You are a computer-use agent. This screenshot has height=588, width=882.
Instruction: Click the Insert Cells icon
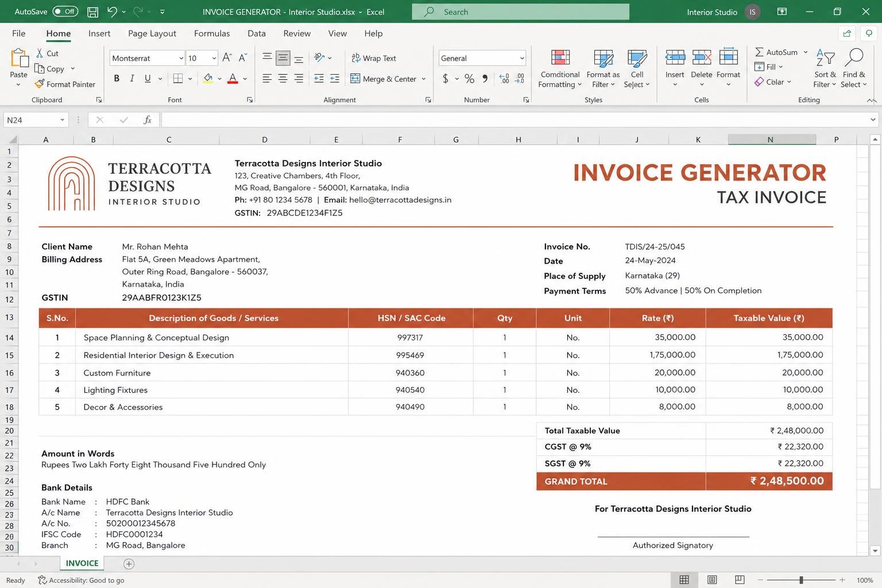(675, 57)
